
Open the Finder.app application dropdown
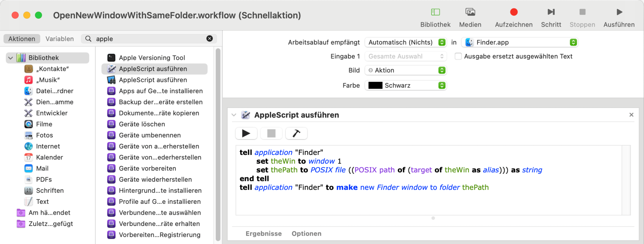click(x=520, y=42)
